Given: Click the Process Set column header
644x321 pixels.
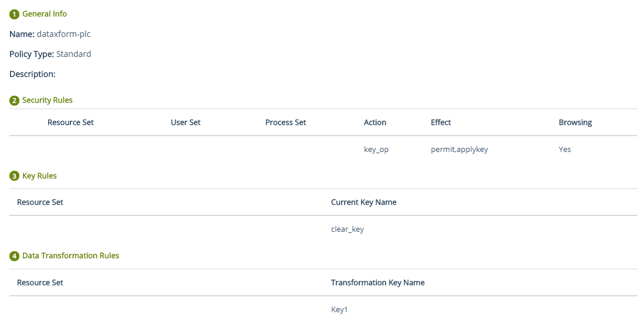Looking at the screenshot, I should pos(285,122).
